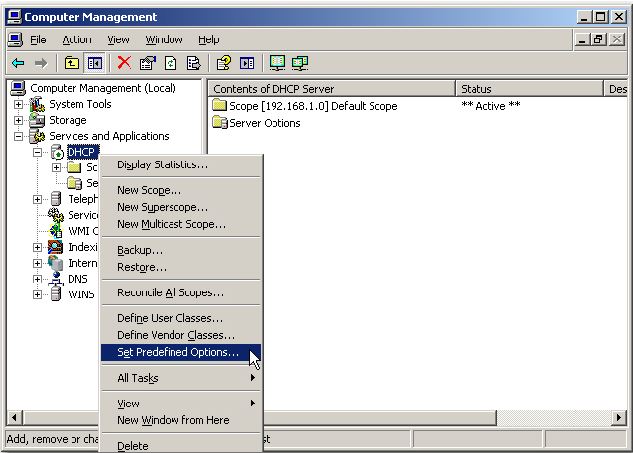This screenshot has width=633, height=453.
Task: Click the Export List toolbar icon
Action: [x=193, y=63]
